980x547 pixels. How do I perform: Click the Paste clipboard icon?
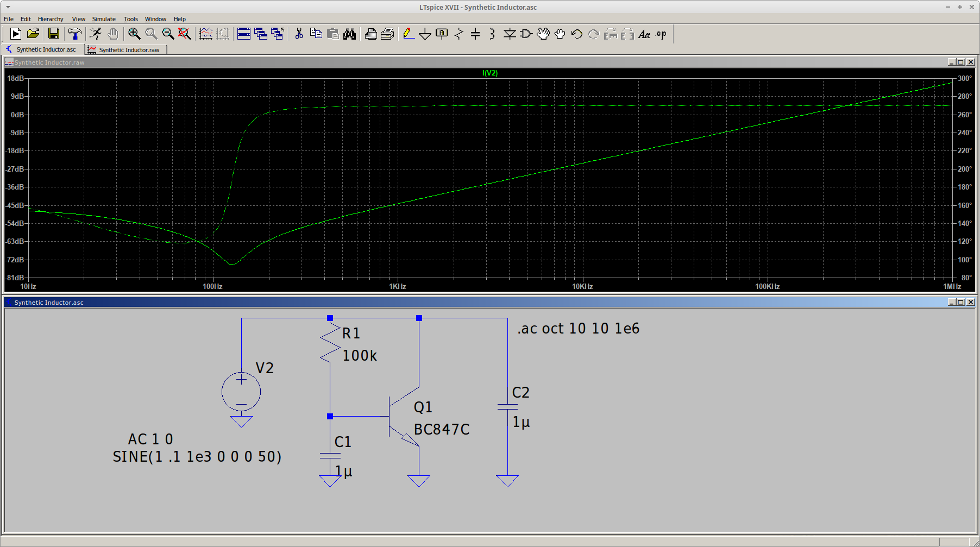point(332,34)
